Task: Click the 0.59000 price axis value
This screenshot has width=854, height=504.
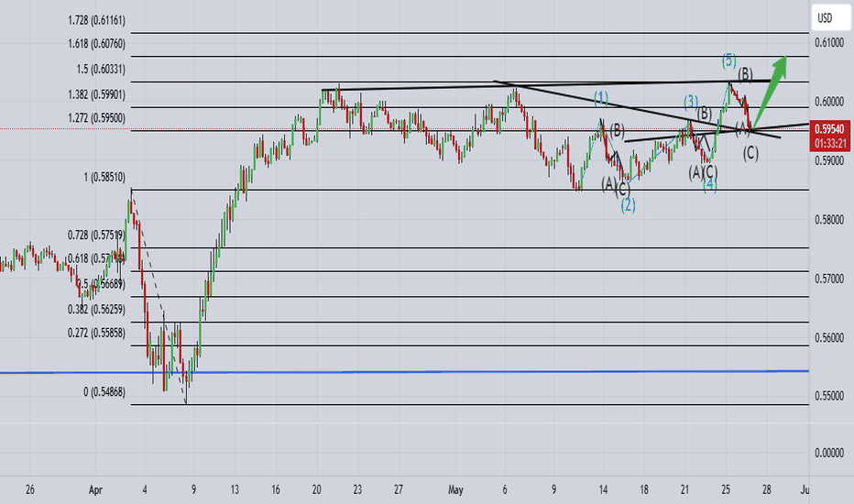Action: [x=829, y=160]
